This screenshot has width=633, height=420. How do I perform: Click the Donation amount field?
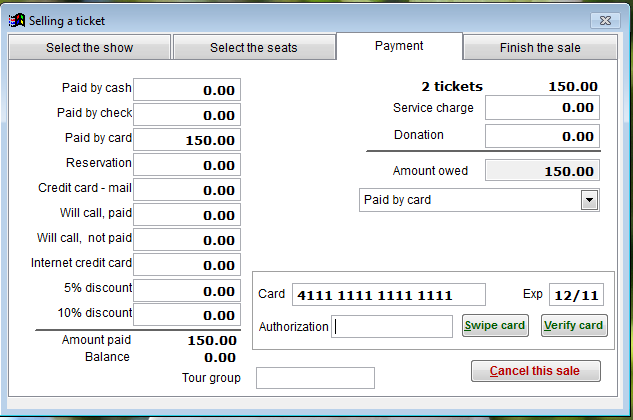coord(542,136)
